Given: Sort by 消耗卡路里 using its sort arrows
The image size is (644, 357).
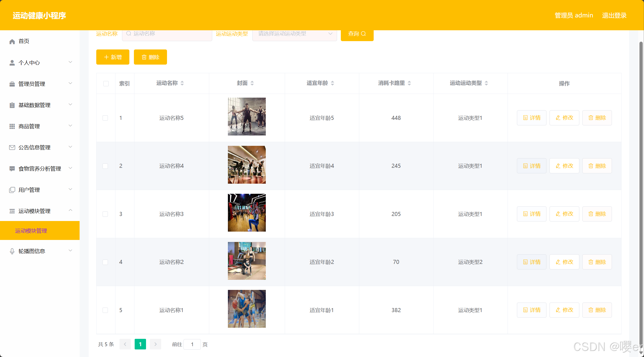Looking at the screenshot, I should click(x=409, y=83).
